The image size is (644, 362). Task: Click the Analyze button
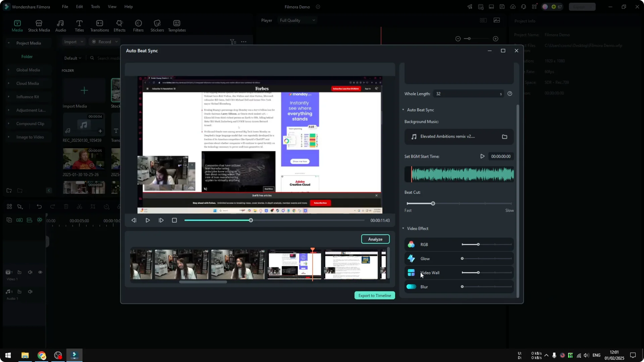375,239
